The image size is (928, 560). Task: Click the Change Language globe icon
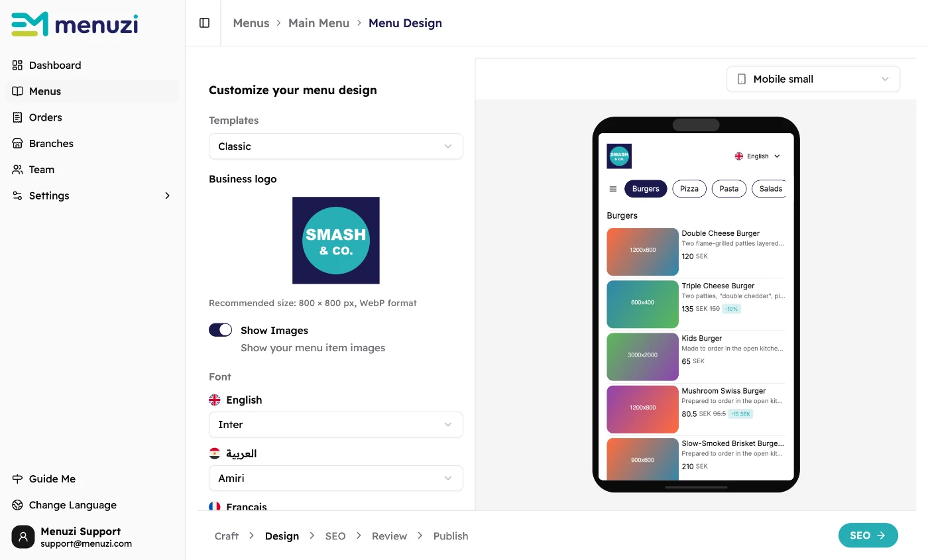click(18, 505)
